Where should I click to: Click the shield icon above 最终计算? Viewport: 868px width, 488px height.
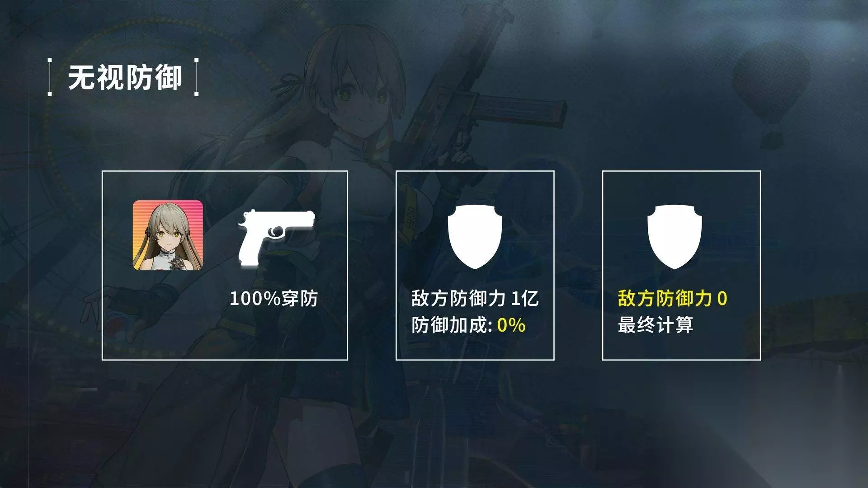(675, 237)
